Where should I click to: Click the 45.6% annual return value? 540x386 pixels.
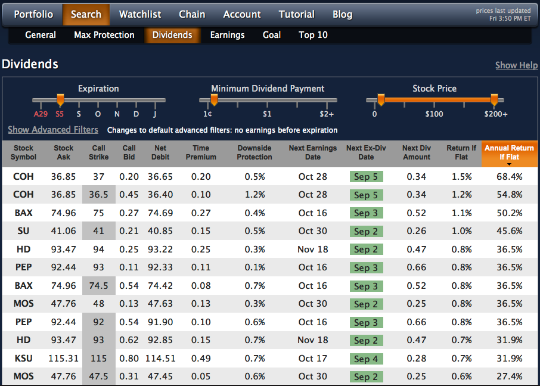point(509,231)
